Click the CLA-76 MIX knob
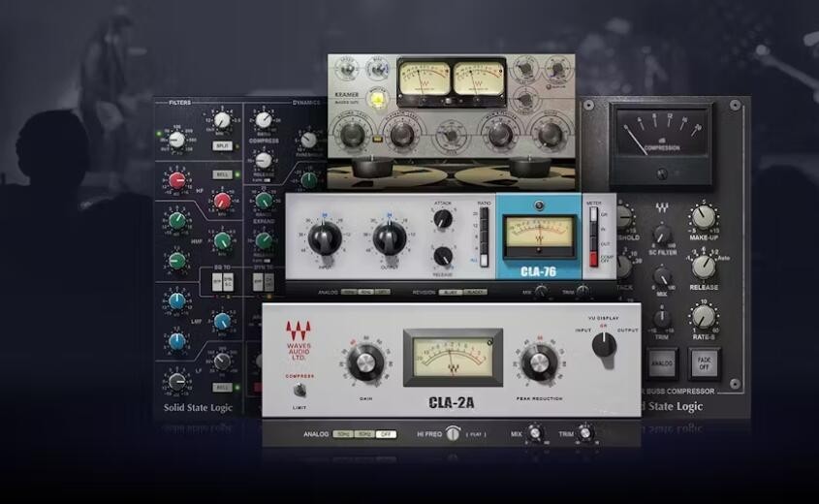Image resolution: width=819 pixels, height=504 pixels. (541, 292)
